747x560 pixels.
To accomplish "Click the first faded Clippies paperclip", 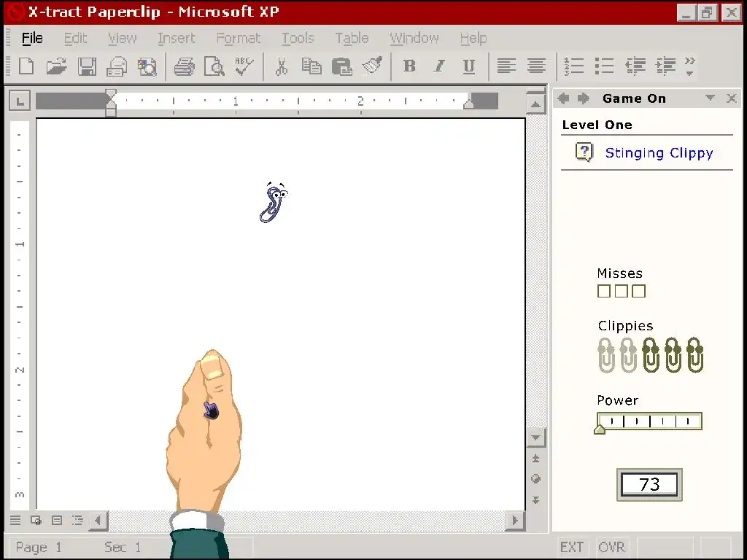I will 606,355.
